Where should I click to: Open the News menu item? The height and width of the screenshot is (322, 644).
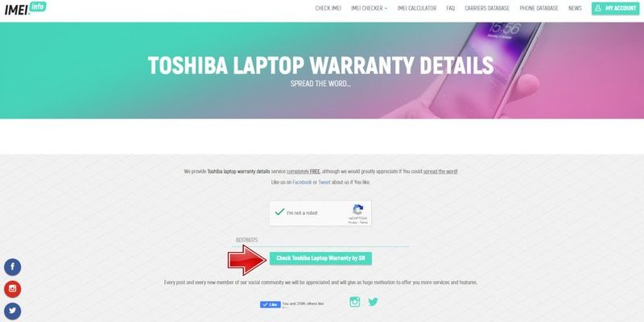tap(575, 8)
